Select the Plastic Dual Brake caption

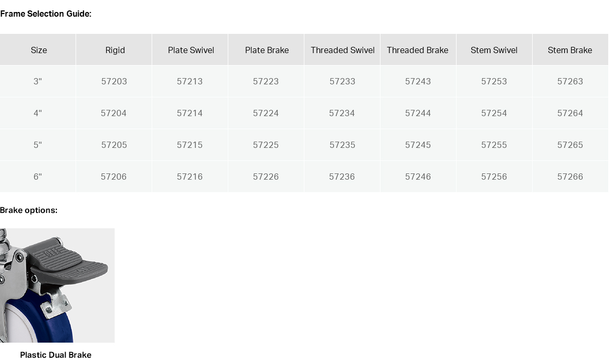[x=56, y=355]
